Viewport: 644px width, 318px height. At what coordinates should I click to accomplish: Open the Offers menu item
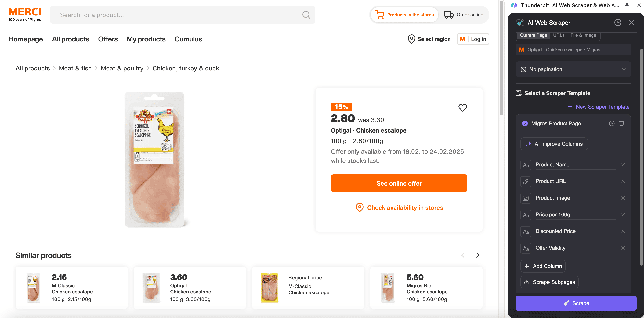[x=108, y=39]
